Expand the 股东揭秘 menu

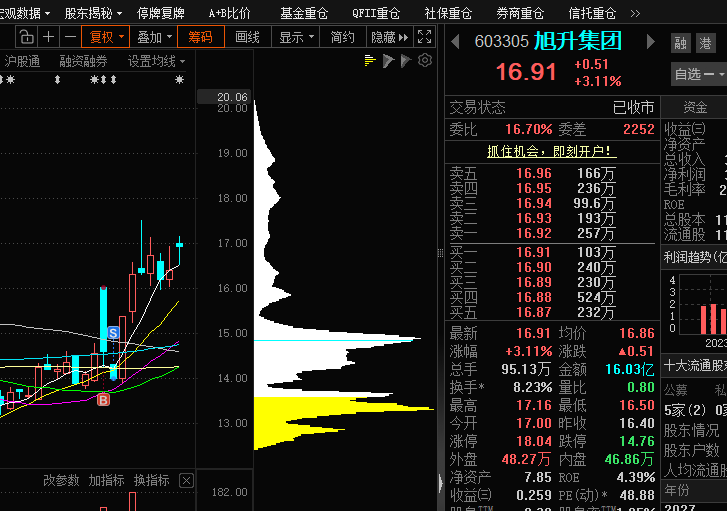[x=93, y=13]
